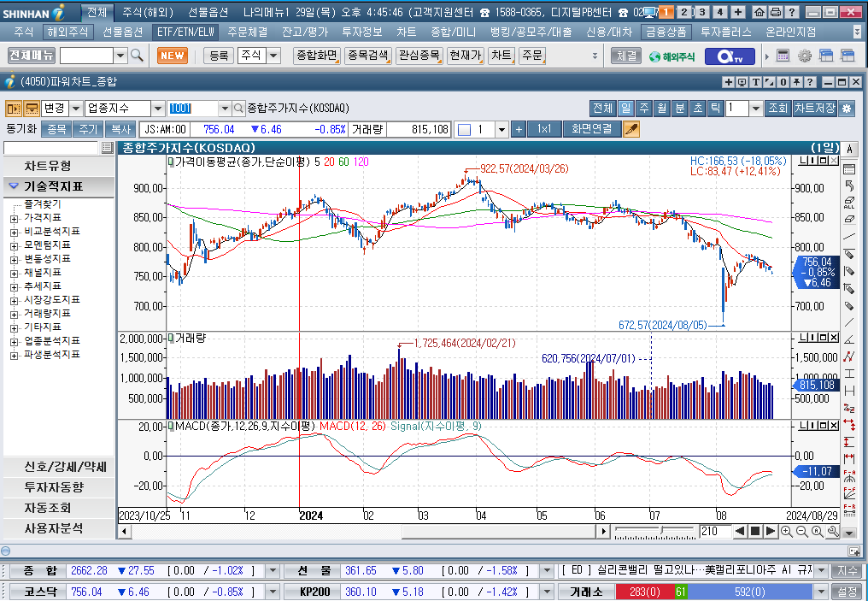Click the monitor icon in chart window title bar
This screenshot has height=601, width=868.
click(742, 82)
